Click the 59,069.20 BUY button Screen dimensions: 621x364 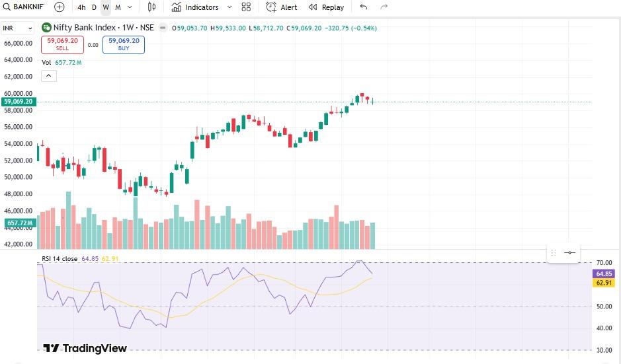[124, 44]
